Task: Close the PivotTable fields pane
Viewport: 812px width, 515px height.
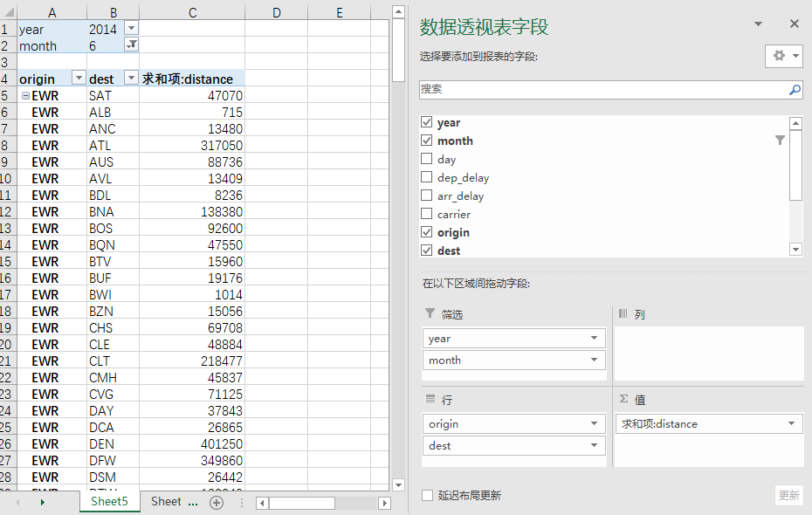Action: (794, 24)
